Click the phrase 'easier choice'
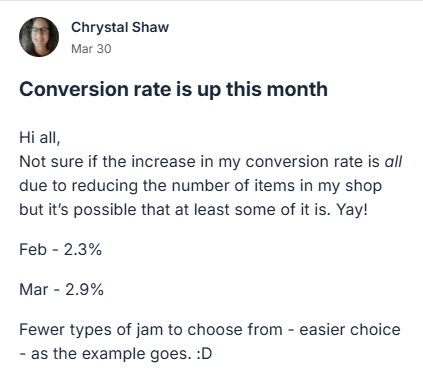The height and width of the screenshot is (375, 423). (x=350, y=330)
